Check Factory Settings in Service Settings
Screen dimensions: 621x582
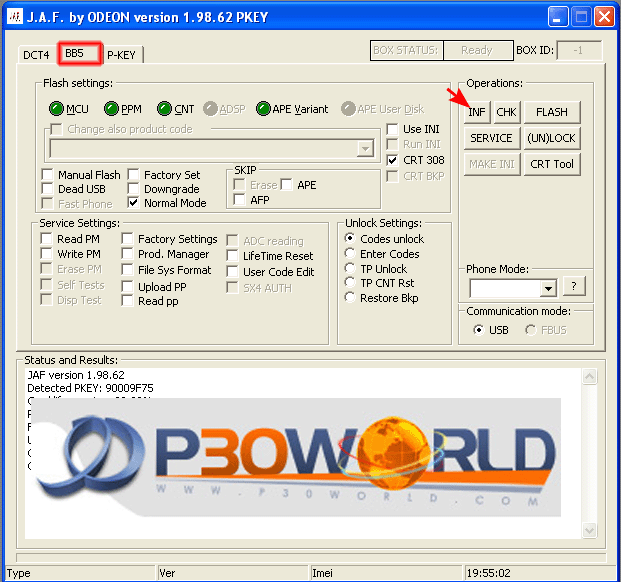pos(127,239)
